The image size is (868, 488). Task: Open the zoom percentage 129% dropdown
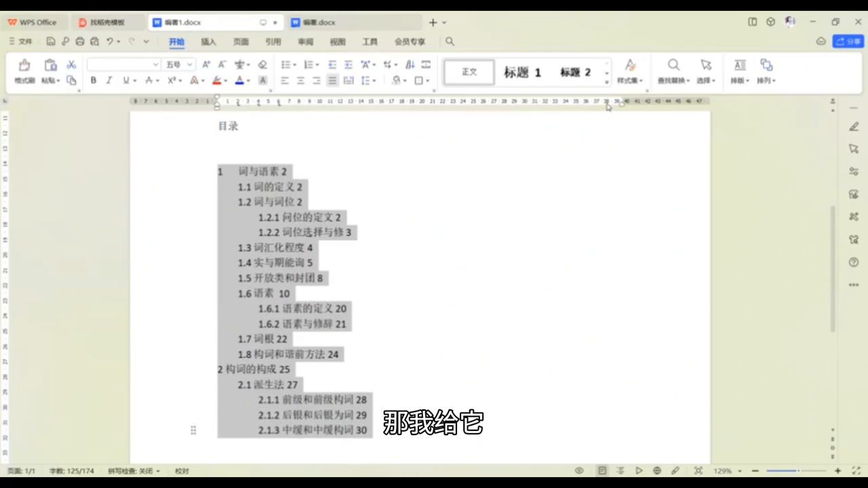tap(739, 470)
